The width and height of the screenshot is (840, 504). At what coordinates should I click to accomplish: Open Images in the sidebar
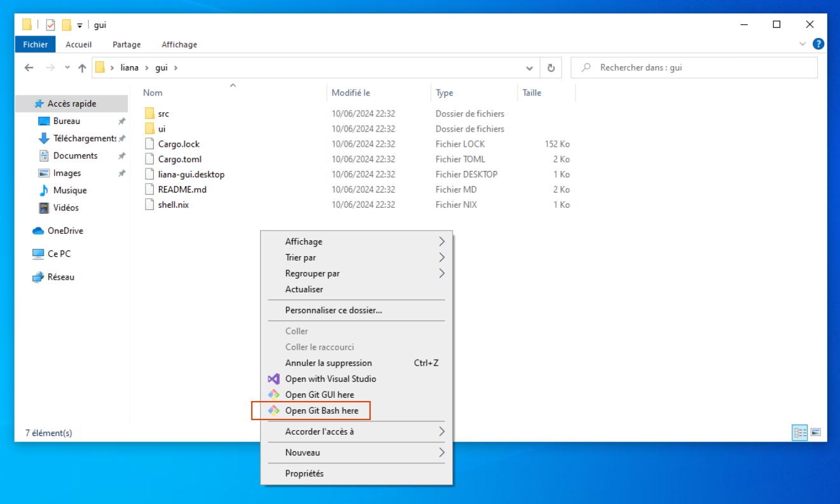[x=67, y=173]
